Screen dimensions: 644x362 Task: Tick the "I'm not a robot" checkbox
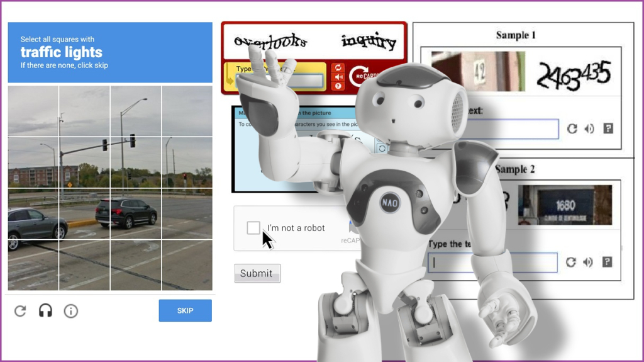[253, 228]
